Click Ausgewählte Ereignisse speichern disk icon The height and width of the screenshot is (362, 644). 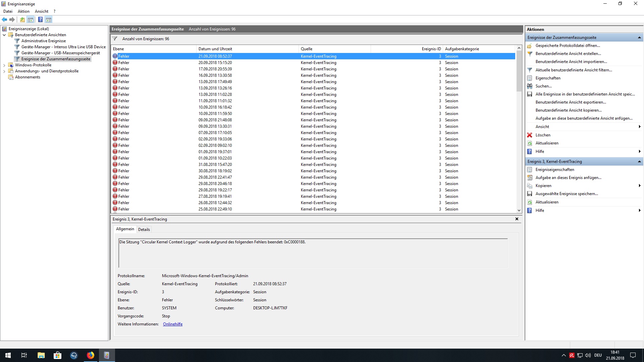pos(530,194)
